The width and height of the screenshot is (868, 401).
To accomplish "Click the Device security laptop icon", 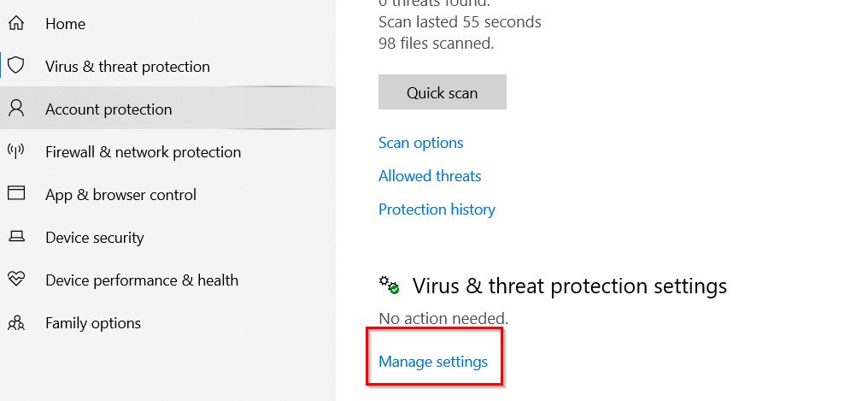I will click(16, 237).
